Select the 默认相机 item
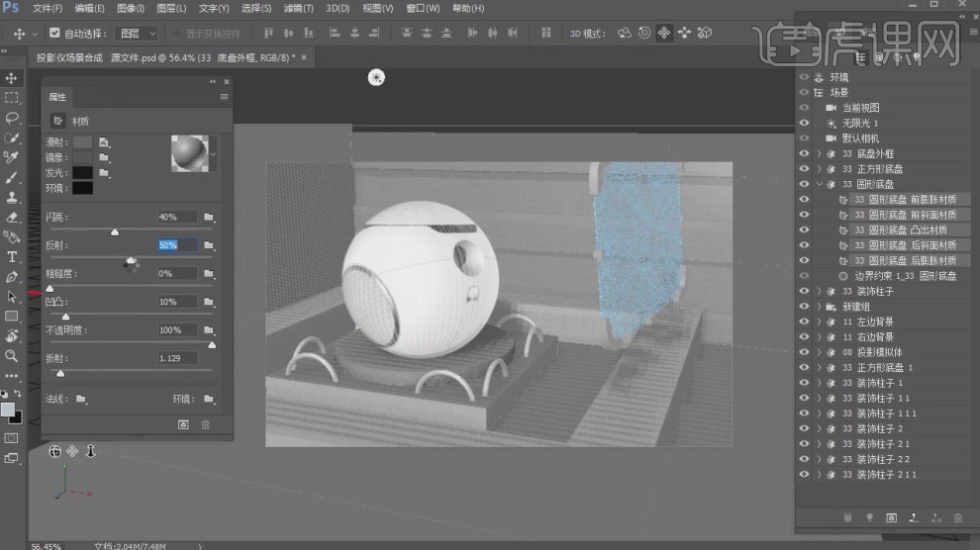Image resolution: width=980 pixels, height=550 pixels. point(860,137)
